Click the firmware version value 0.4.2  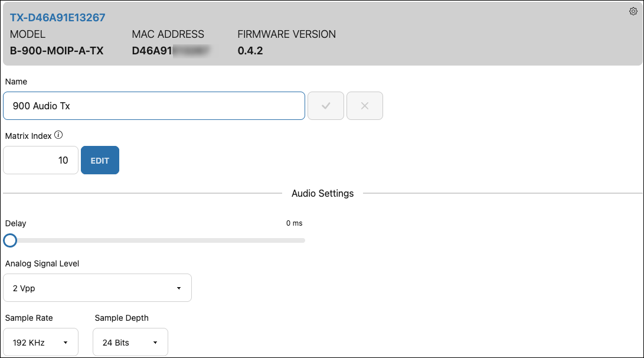pyautogui.click(x=250, y=51)
